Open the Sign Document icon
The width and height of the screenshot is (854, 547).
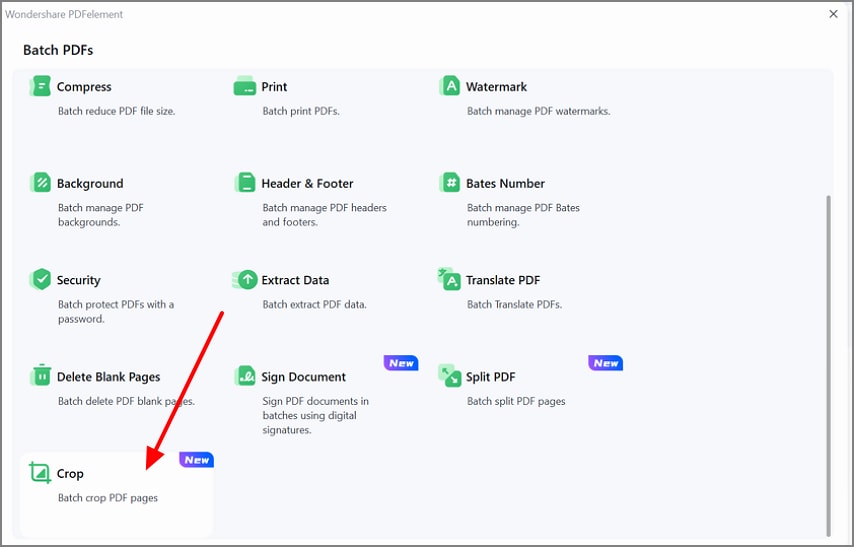[245, 377]
